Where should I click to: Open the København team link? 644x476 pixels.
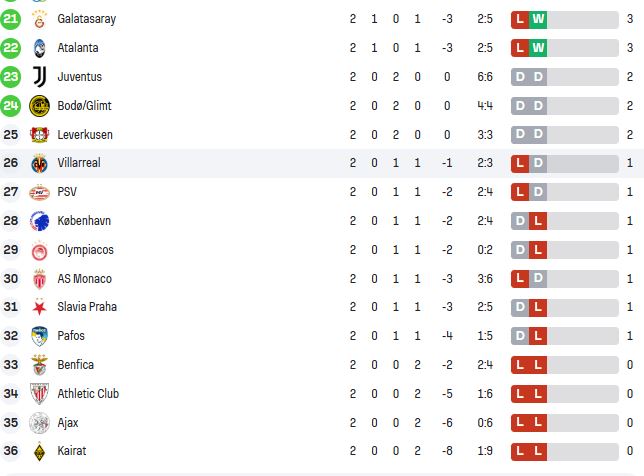point(86,221)
